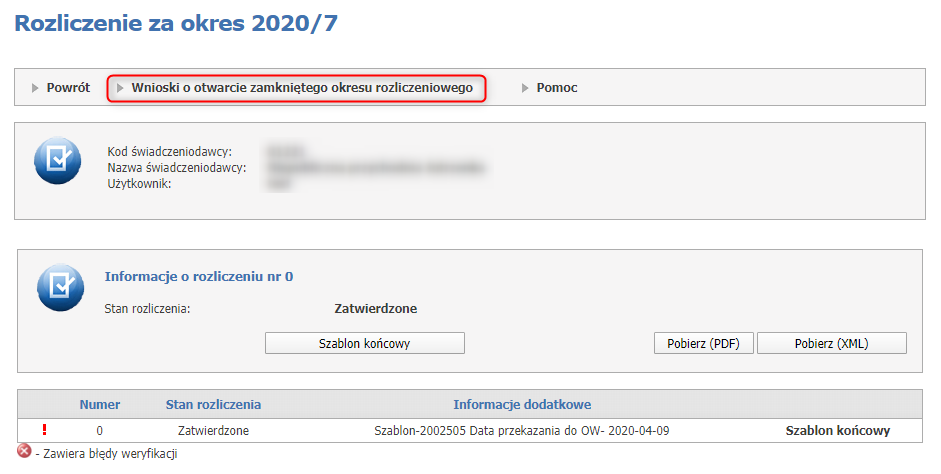Click the red X legend icon
The image size is (941, 474).
coord(24,453)
